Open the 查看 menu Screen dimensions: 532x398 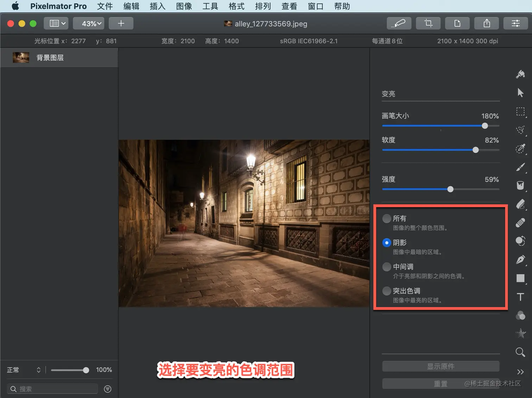(289, 6)
